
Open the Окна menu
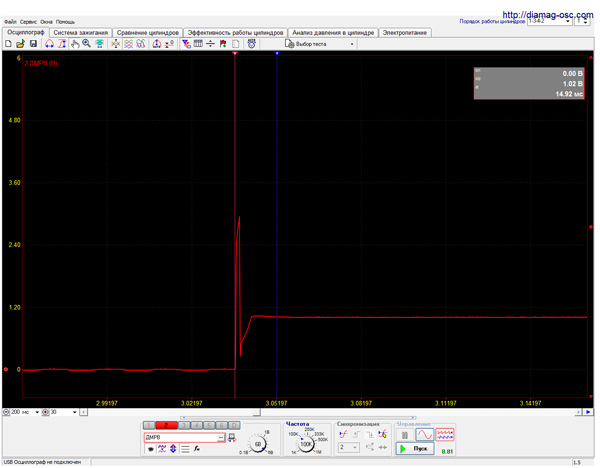coord(46,22)
